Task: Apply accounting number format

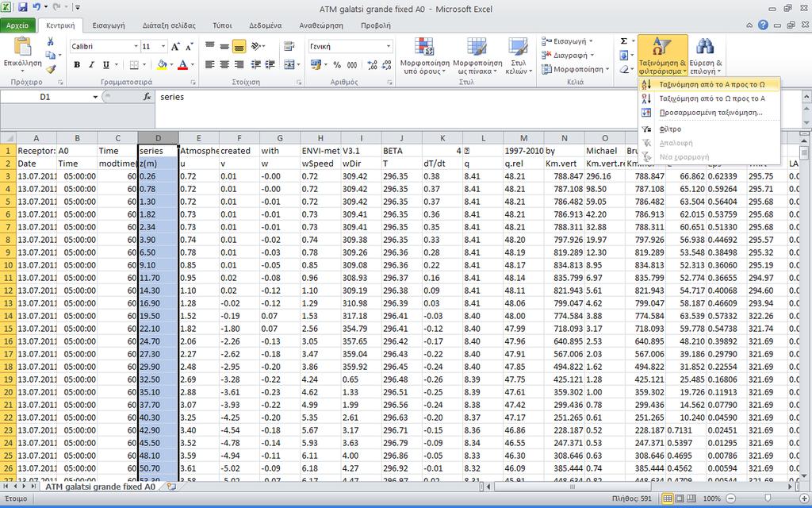Action: tap(315, 65)
